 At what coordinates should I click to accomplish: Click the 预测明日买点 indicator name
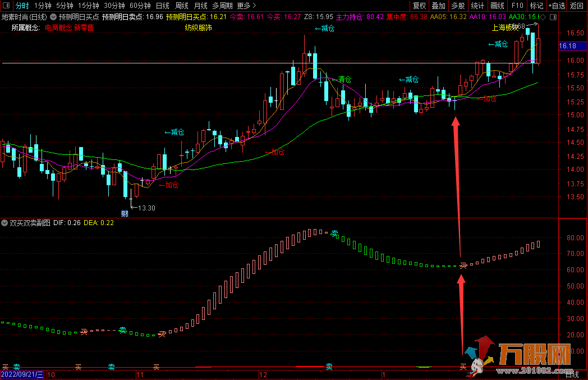[x=79, y=17]
